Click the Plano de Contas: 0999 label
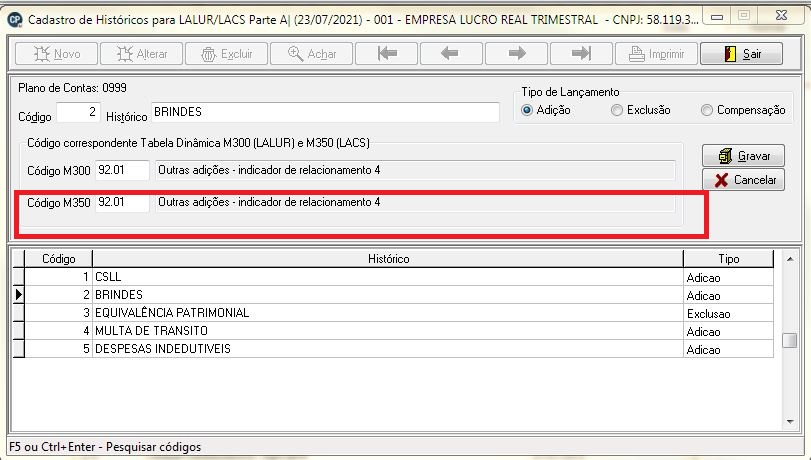Image resolution: width=811 pixels, height=460 pixels. point(72,88)
